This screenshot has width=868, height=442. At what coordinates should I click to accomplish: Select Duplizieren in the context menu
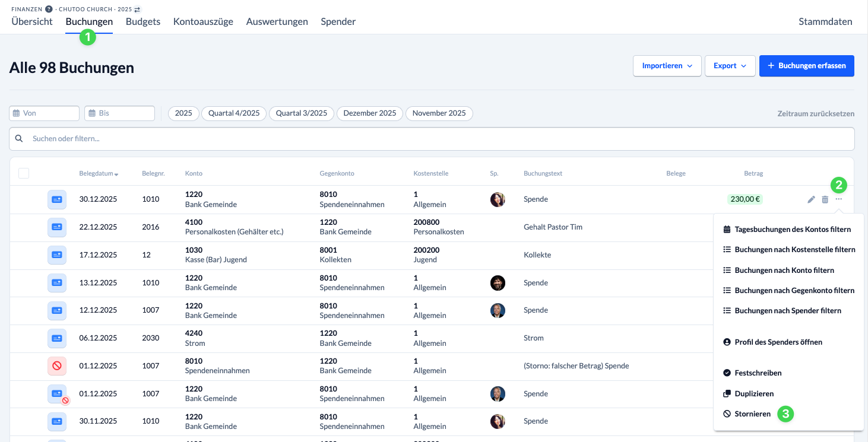(753, 393)
